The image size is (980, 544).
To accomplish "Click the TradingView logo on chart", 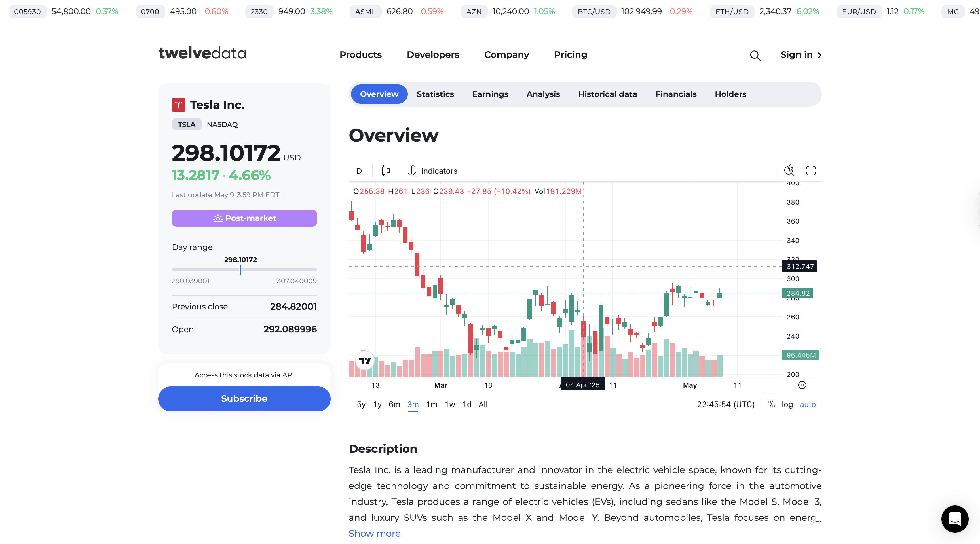I will click(365, 360).
